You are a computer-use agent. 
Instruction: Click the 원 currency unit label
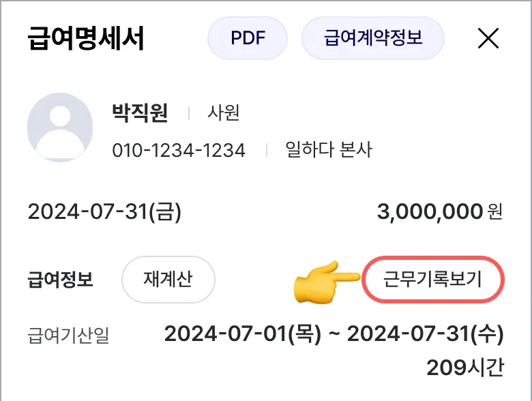495,211
